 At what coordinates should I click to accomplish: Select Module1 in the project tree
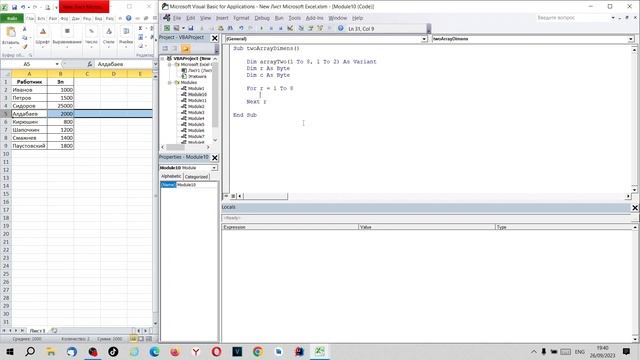pyautogui.click(x=196, y=89)
